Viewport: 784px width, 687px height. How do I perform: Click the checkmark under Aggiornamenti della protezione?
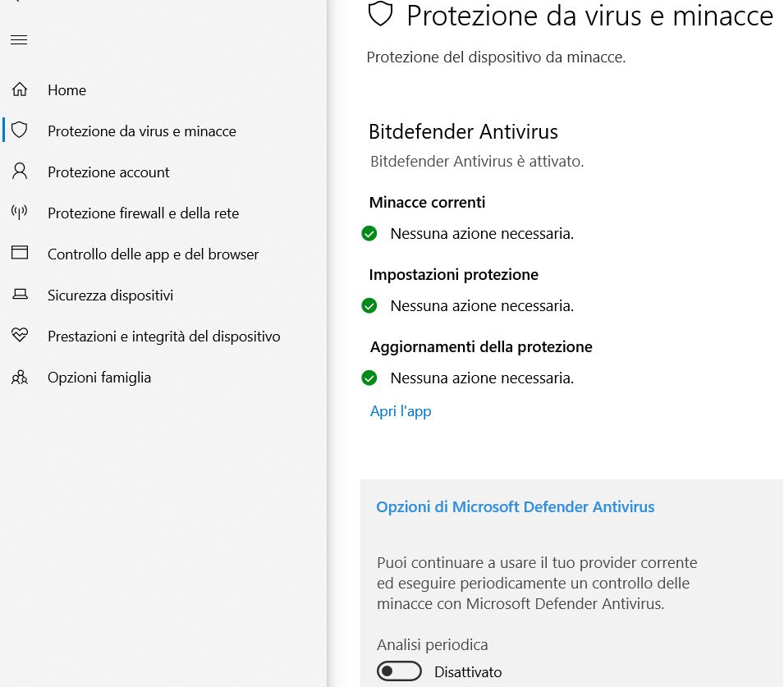369,378
